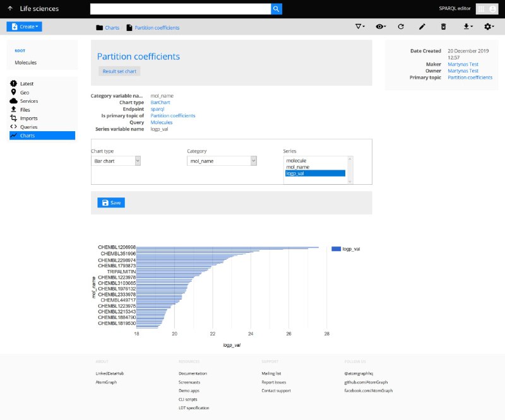Select Molecules under ROOT
Screen dimensions: 505x420
27,62
